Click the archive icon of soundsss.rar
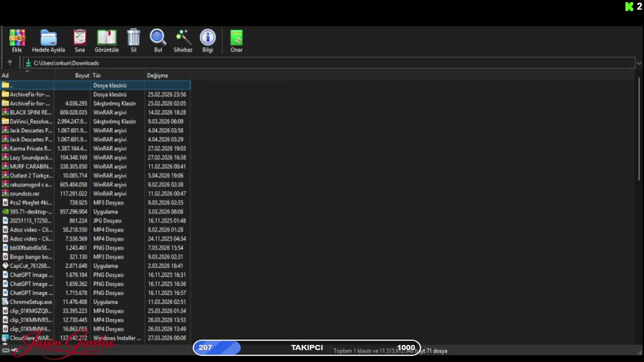The height and width of the screenshot is (362, 644). click(x=6, y=194)
